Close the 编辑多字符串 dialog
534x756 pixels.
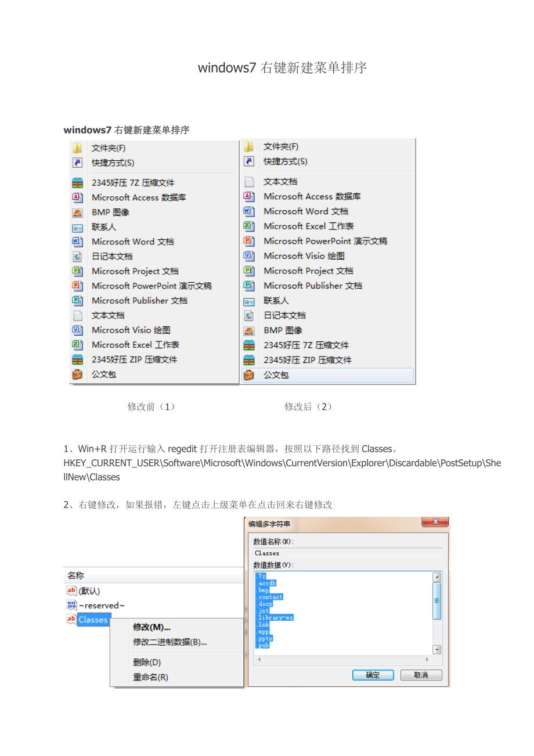[435, 523]
